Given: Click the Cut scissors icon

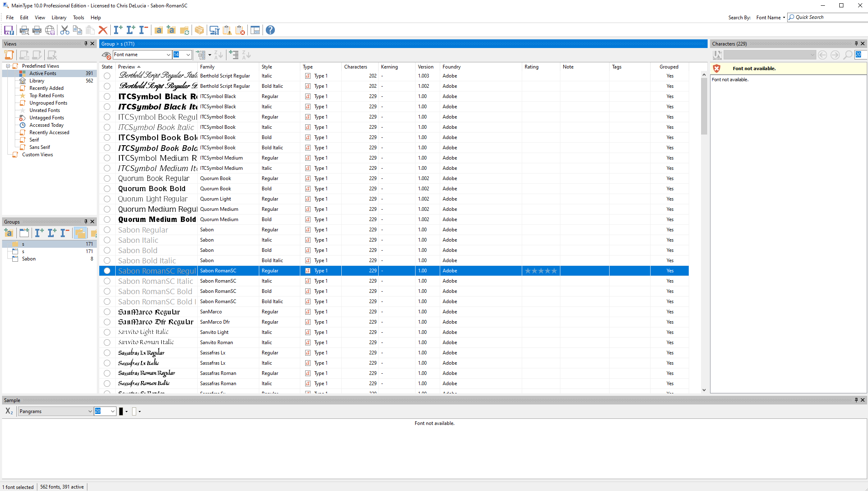Looking at the screenshot, I should (x=65, y=30).
